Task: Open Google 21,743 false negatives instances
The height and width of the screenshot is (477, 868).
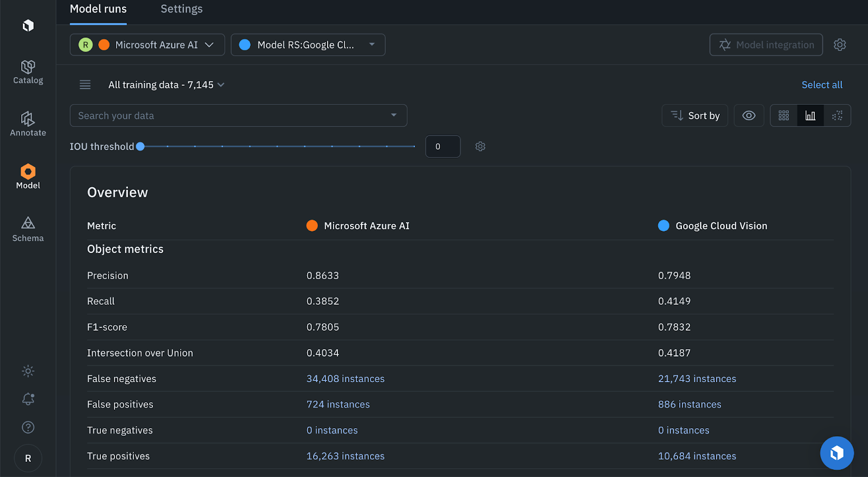Action: tap(697, 379)
